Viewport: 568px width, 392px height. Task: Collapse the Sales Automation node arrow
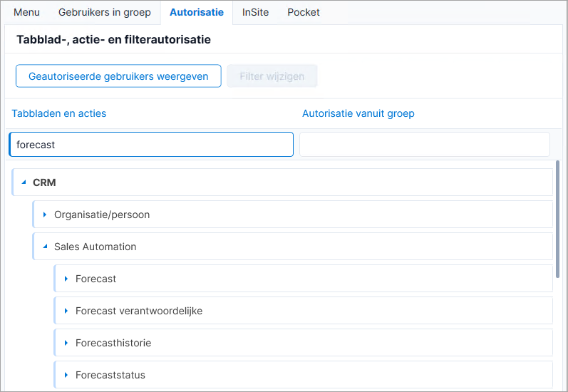point(45,247)
